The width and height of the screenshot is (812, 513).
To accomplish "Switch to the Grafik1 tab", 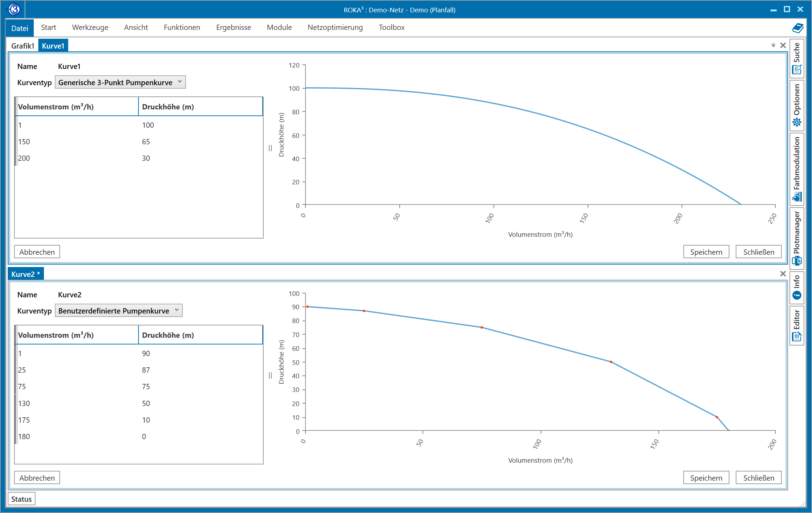I will [x=22, y=46].
